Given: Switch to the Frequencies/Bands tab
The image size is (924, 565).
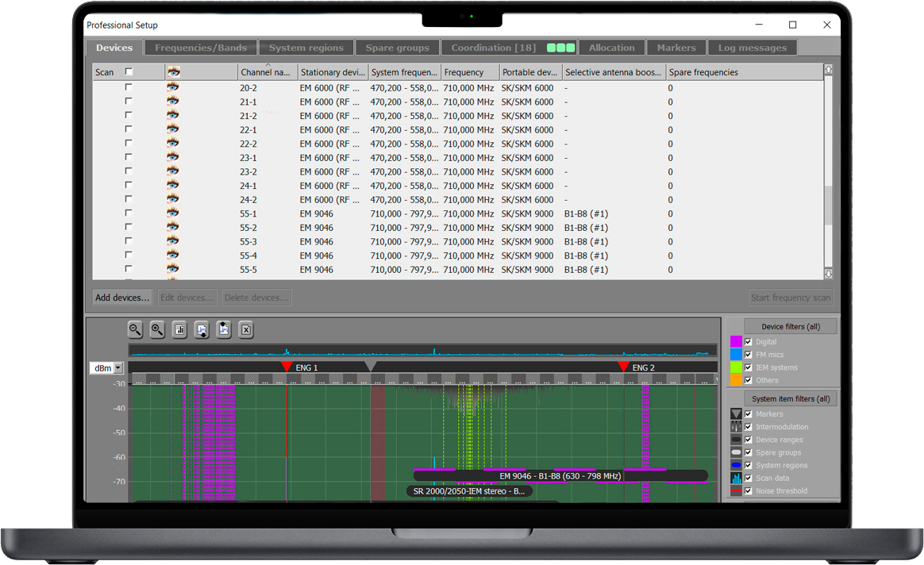Looking at the screenshot, I should [x=201, y=48].
